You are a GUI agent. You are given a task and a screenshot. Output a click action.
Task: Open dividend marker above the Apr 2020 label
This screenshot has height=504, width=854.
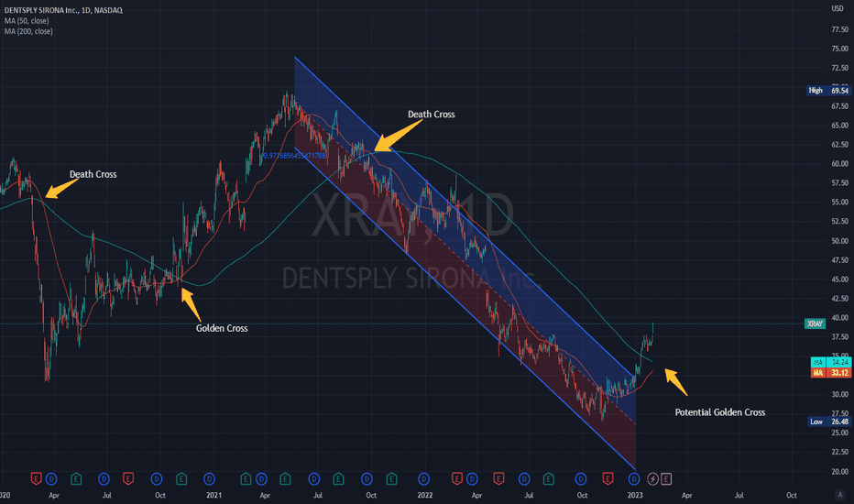click(x=51, y=479)
